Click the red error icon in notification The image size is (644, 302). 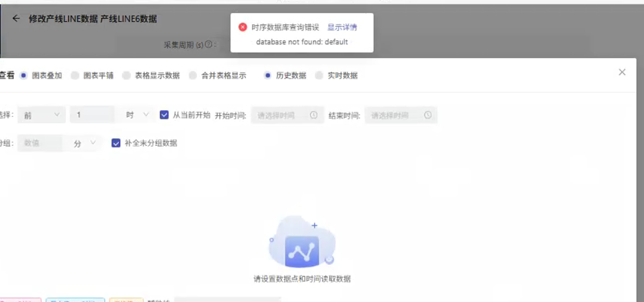[243, 28]
